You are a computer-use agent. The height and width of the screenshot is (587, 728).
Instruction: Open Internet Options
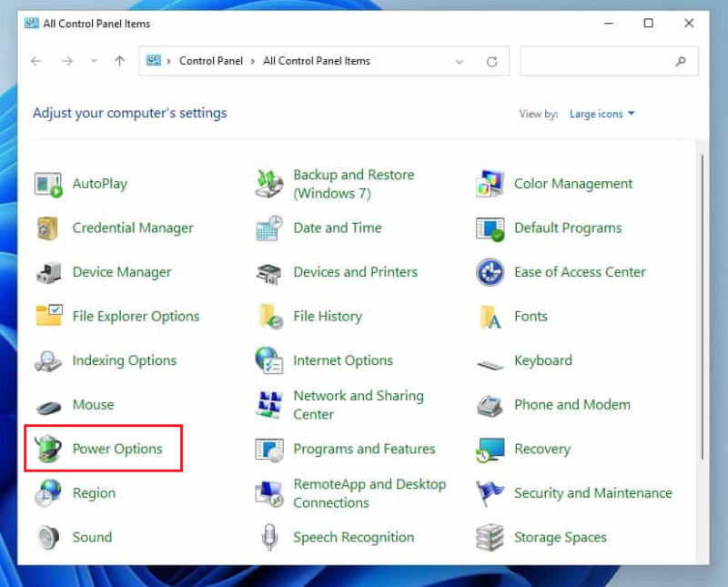point(343,360)
